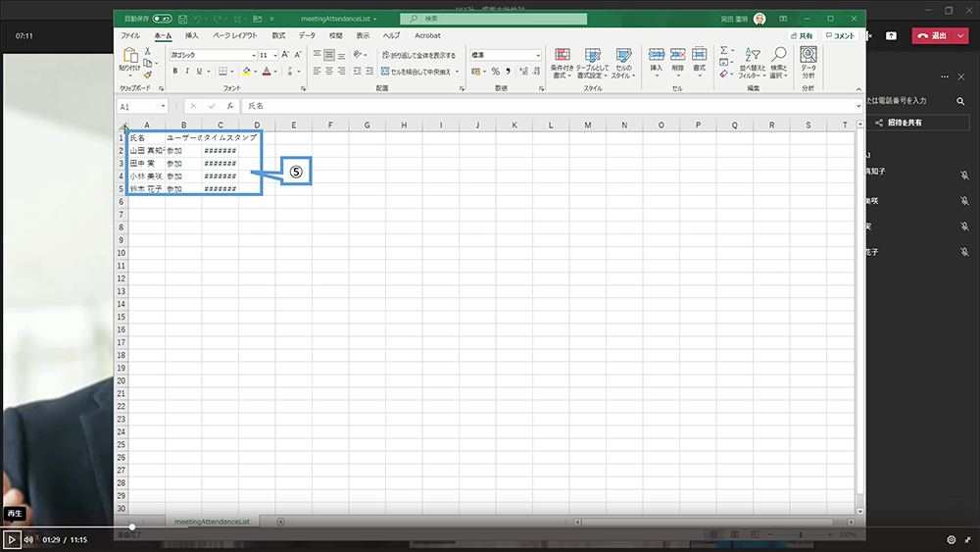Viewport: 980px width, 552px height.
Task: Open the borders dropdown arrow
Action: (232, 72)
